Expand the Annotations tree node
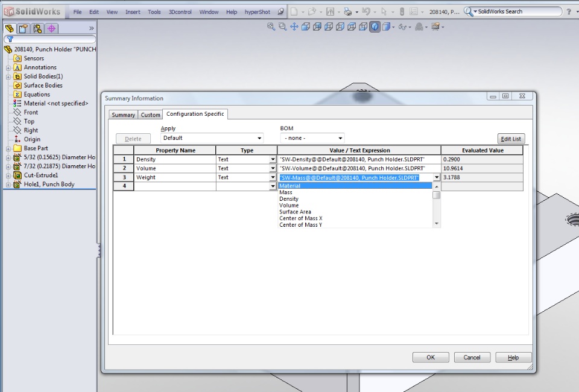 click(x=8, y=68)
